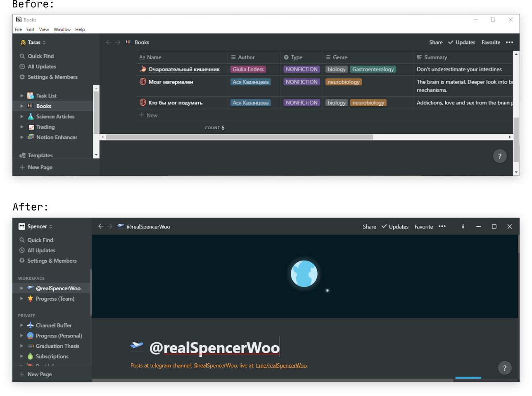532x396 pixels.
Task: Click the help button in Books window
Action: click(x=500, y=156)
